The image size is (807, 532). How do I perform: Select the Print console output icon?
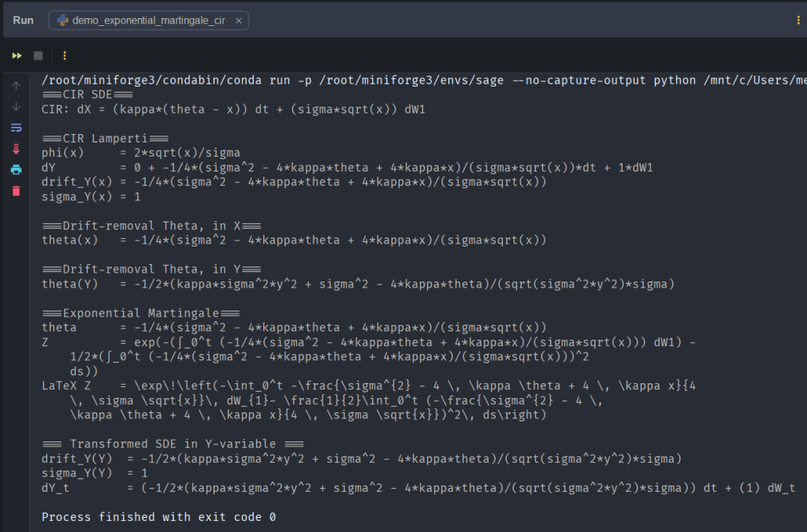coord(14,169)
